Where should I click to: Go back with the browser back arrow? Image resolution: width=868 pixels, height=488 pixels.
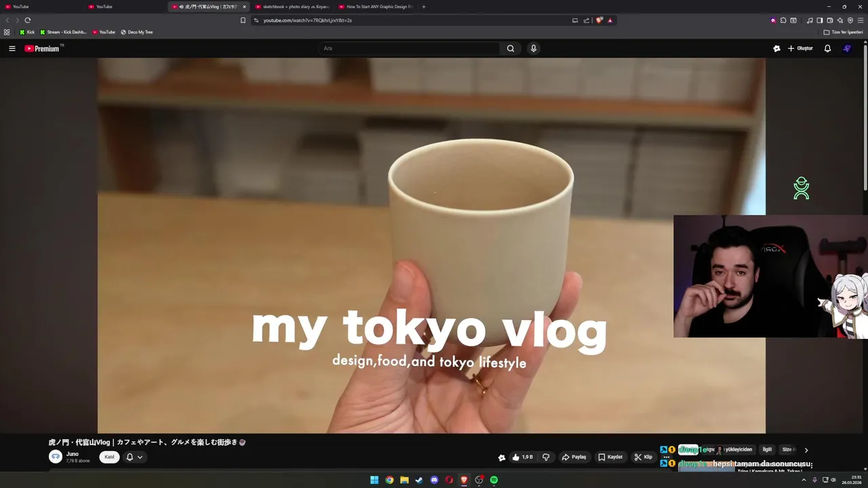point(7,20)
